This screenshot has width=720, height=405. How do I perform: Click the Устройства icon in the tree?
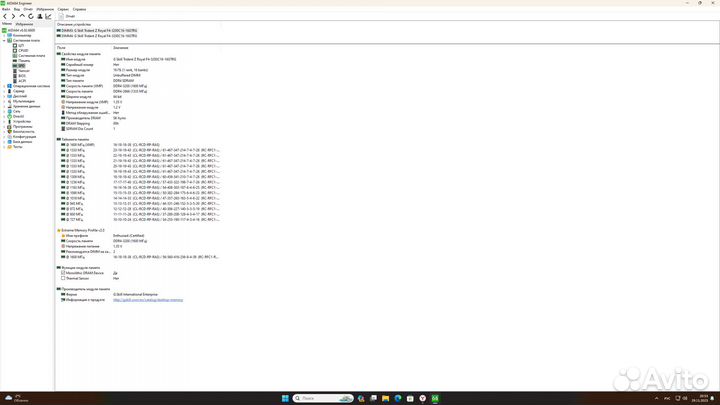pos(9,121)
